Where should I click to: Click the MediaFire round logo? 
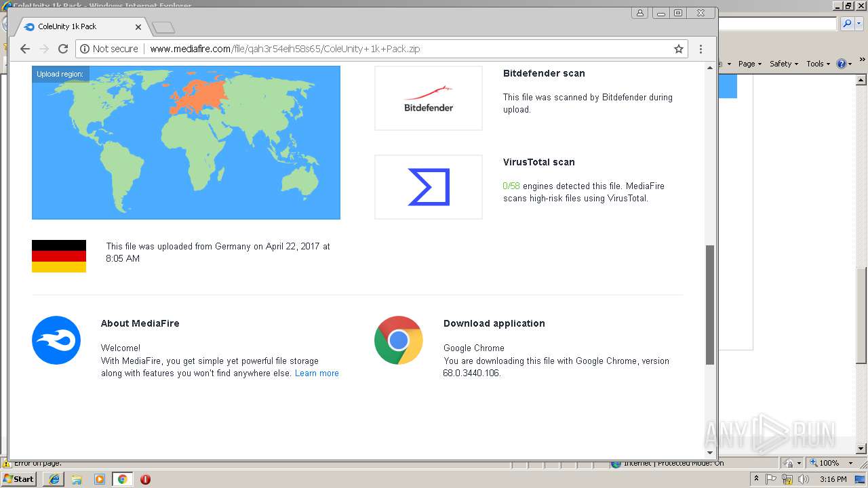(56, 340)
